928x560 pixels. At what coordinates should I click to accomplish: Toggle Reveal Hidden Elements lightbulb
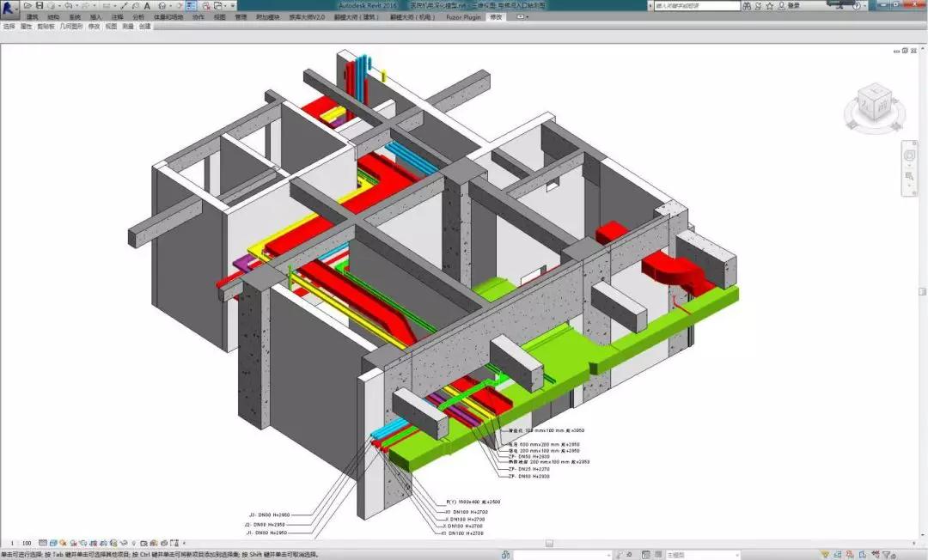[133, 543]
